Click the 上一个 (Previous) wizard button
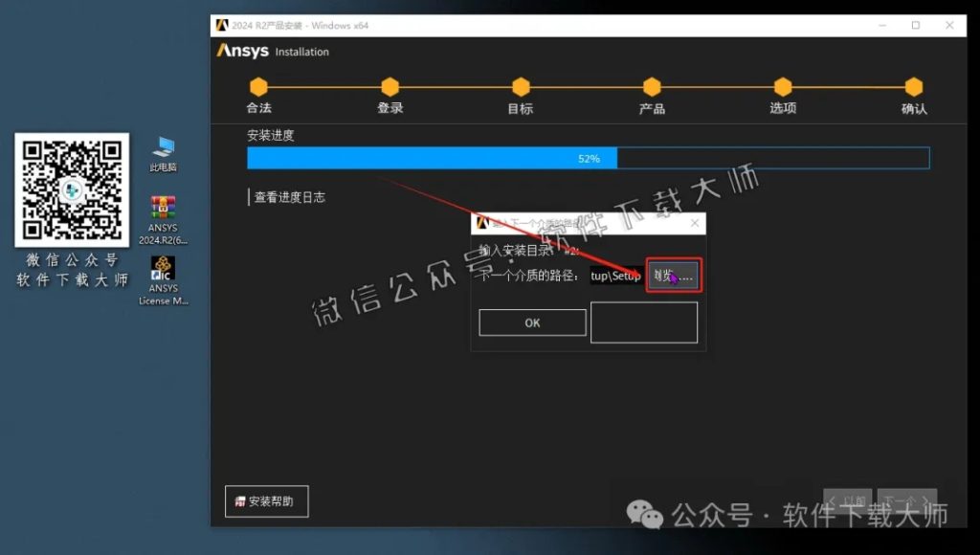980x555 pixels. 847,498
